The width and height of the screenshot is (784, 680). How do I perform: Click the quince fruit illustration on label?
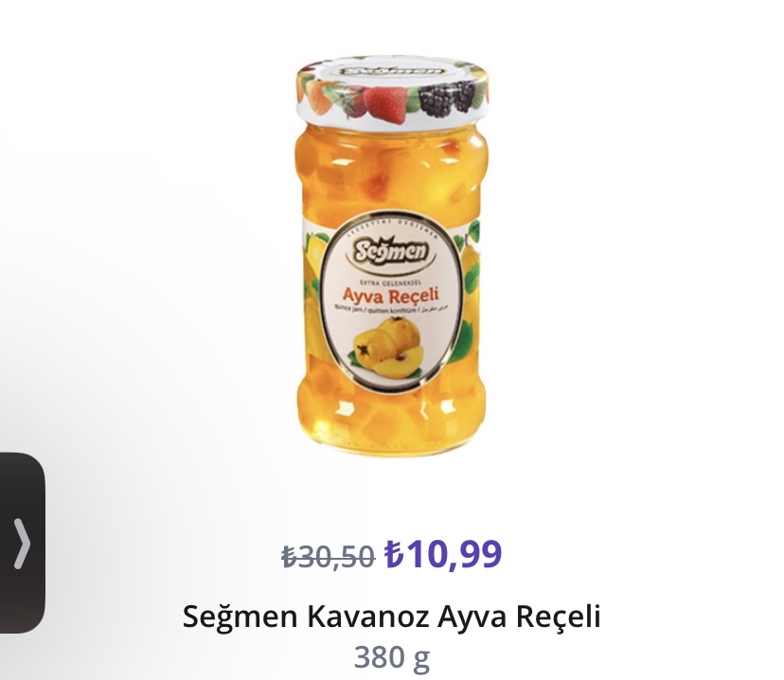(x=387, y=347)
